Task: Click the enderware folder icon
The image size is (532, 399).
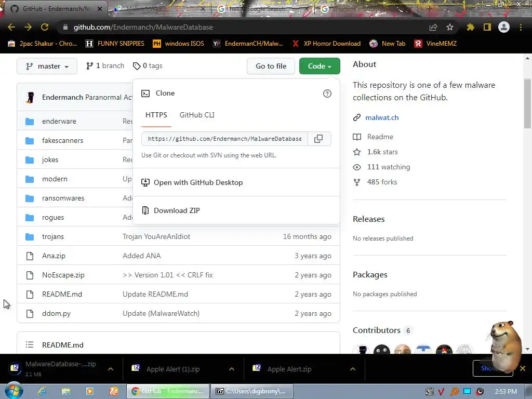Action: [30, 122]
